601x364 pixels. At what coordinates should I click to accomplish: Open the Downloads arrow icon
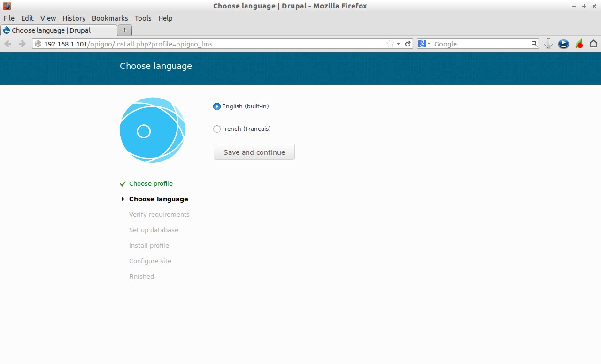(x=548, y=44)
